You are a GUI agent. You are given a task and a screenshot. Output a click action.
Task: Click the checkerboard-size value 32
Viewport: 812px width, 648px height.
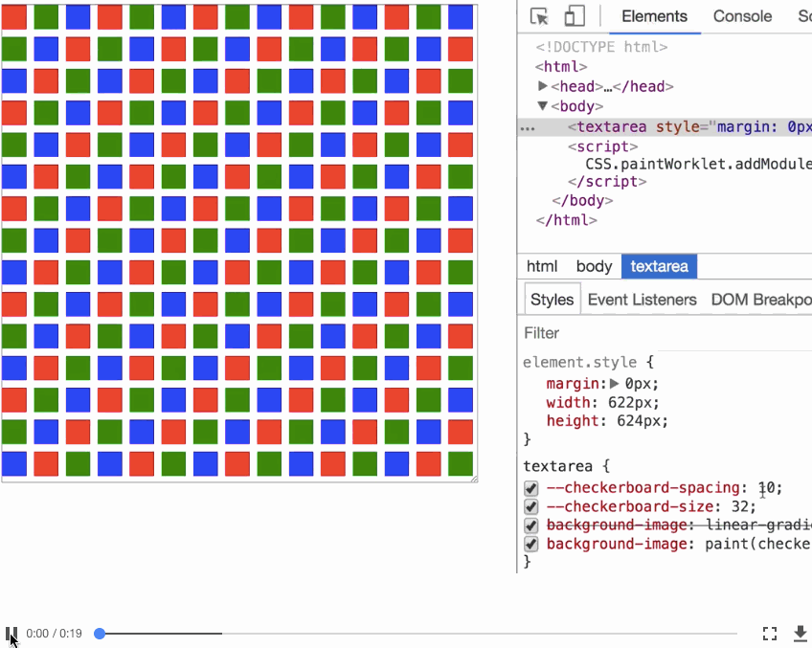(740, 506)
